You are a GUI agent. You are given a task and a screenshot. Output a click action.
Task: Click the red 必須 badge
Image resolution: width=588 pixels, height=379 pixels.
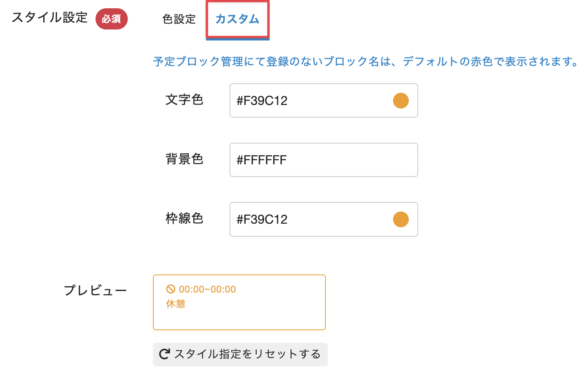click(x=112, y=19)
